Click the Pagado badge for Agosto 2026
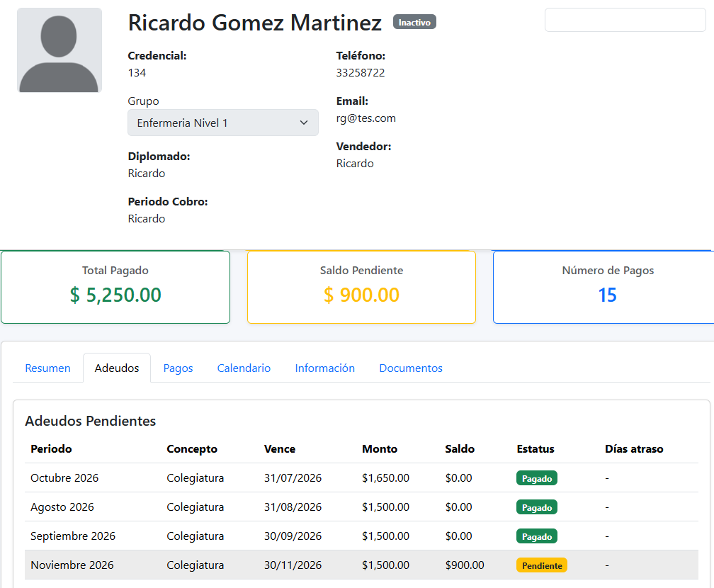714x588 pixels. pyautogui.click(x=537, y=507)
